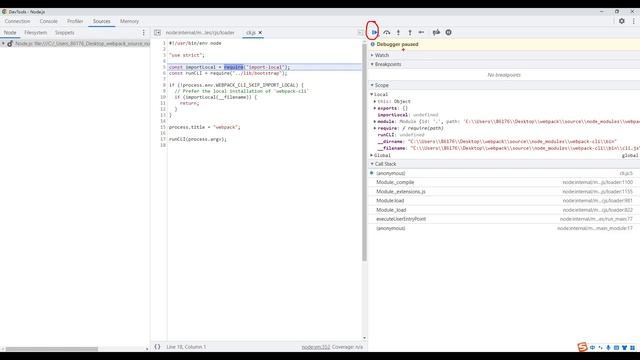Click the __filename scope variable

[x=392, y=148]
